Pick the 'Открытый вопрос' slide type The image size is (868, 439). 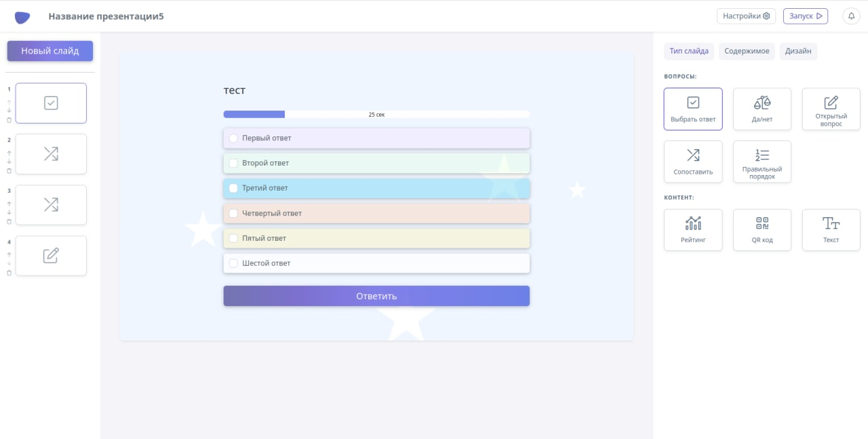tap(831, 109)
